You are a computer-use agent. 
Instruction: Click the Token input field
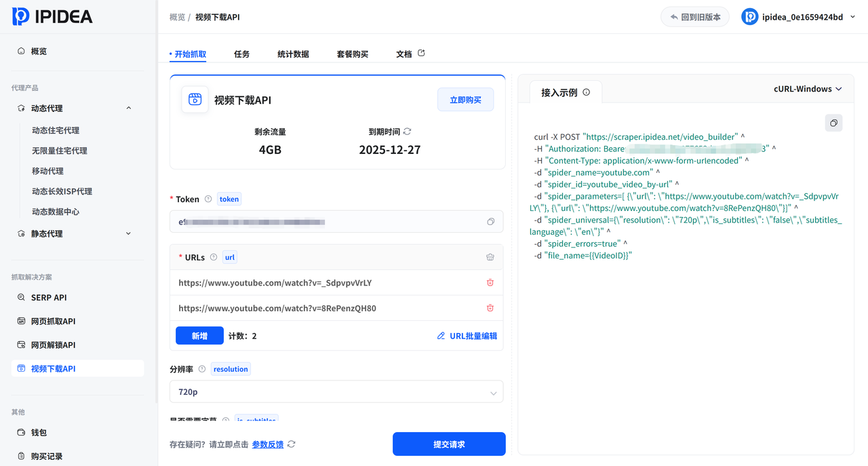coord(336,222)
